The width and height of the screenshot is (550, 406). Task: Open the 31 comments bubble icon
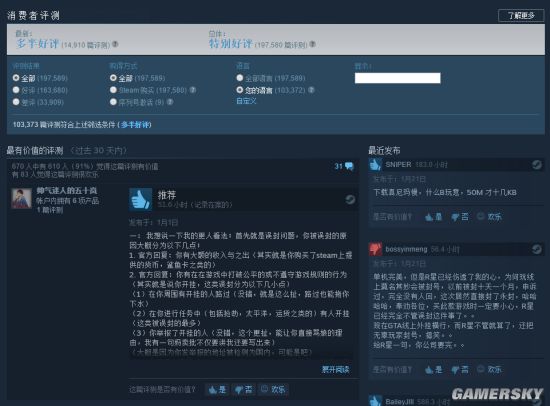coord(349,166)
